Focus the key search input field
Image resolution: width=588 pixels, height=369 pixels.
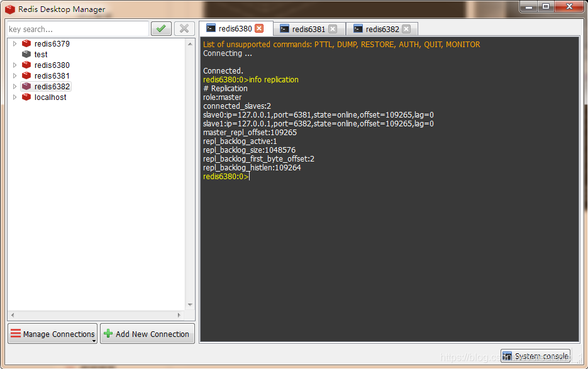coord(78,29)
